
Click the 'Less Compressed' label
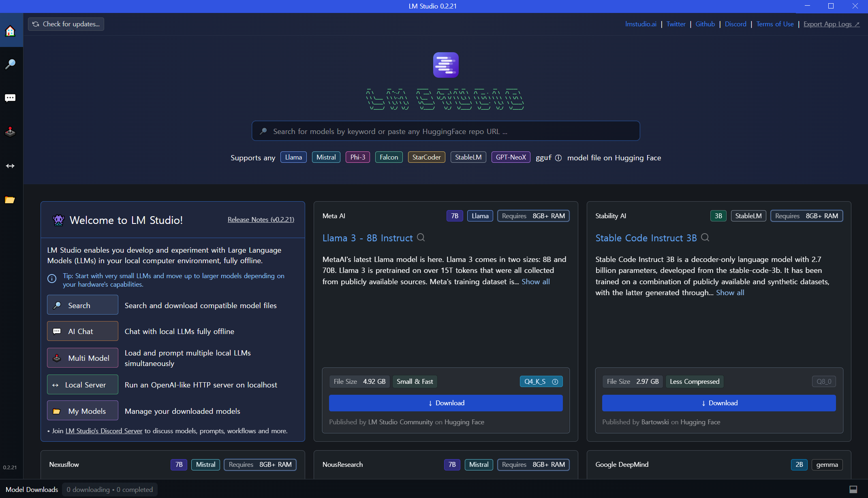click(x=695, y=382)
